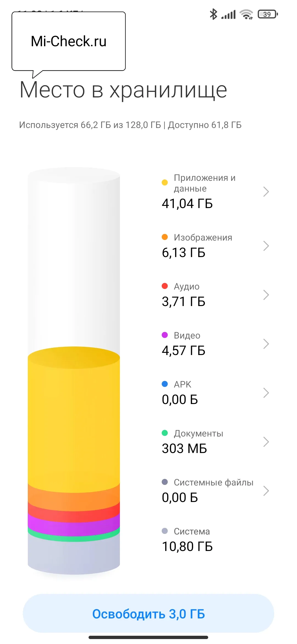Tap the yellow dot beside Приложения и данные

(165, 182)
